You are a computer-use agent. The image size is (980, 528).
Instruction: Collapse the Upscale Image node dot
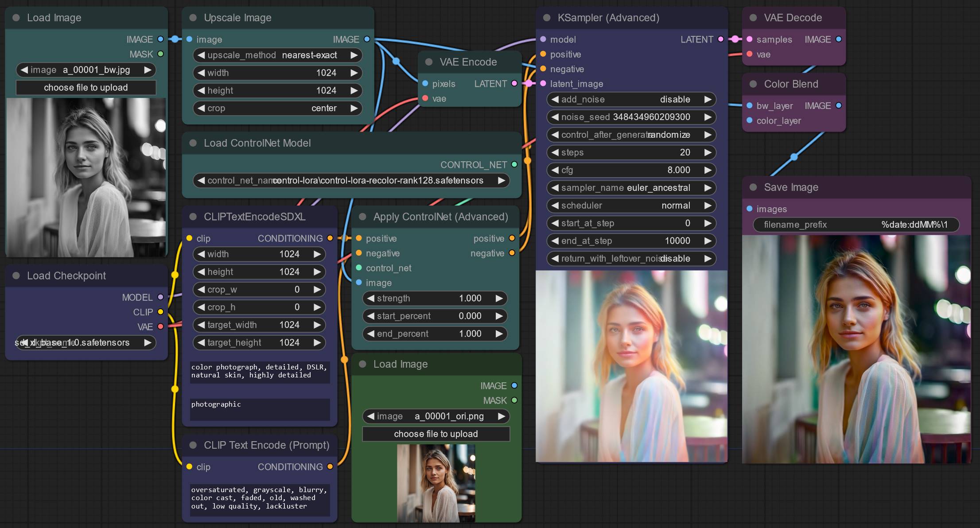(x=193, y=18)
